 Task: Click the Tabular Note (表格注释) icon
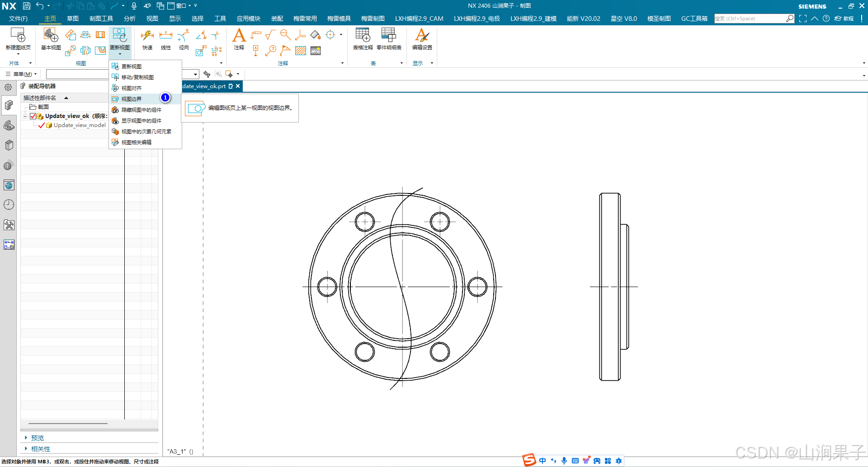363,35
